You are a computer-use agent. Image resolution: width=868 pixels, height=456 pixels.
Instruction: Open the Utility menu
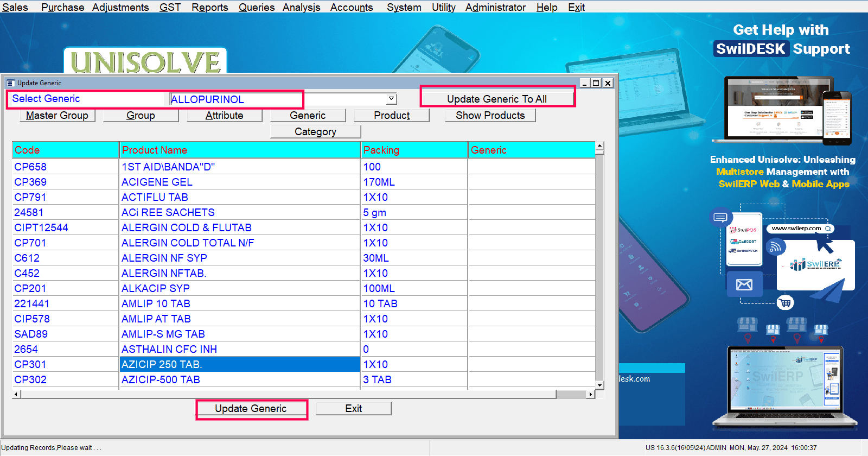tap(444, 7)
